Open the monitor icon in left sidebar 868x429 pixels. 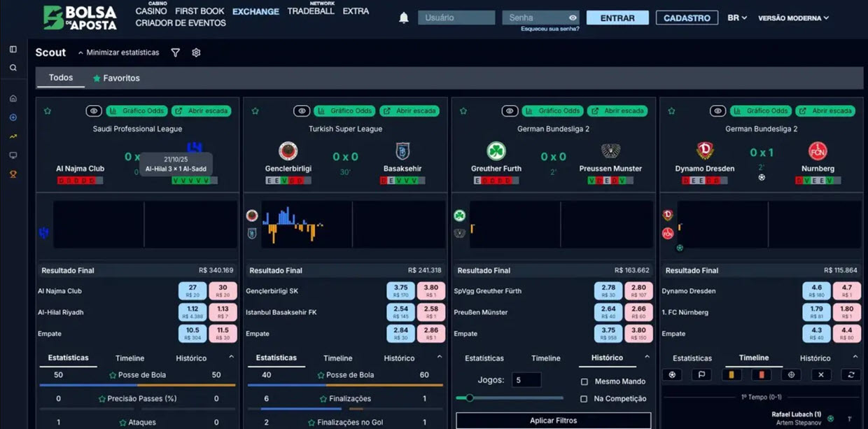[13, 155]
